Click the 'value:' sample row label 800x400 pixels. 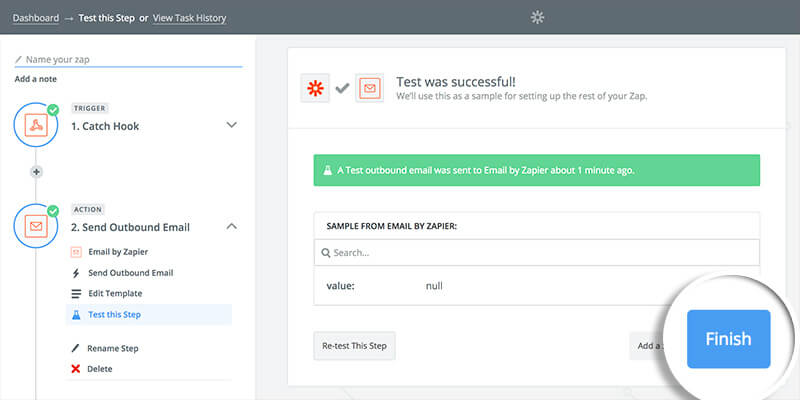coord(340,286)
